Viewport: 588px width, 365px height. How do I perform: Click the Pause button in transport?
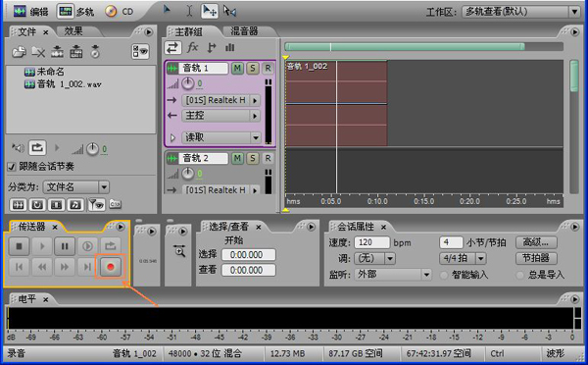(x=65, y=246)
